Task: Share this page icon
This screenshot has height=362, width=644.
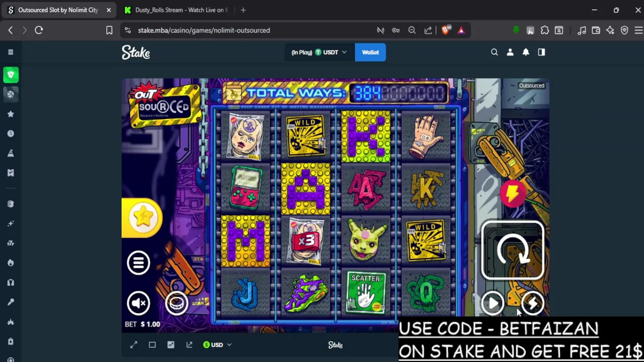Action: [428, 30]
